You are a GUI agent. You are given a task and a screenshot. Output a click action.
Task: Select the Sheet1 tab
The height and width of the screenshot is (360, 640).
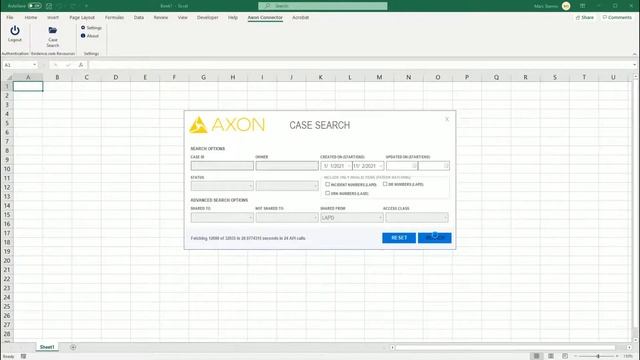[47, 347]
